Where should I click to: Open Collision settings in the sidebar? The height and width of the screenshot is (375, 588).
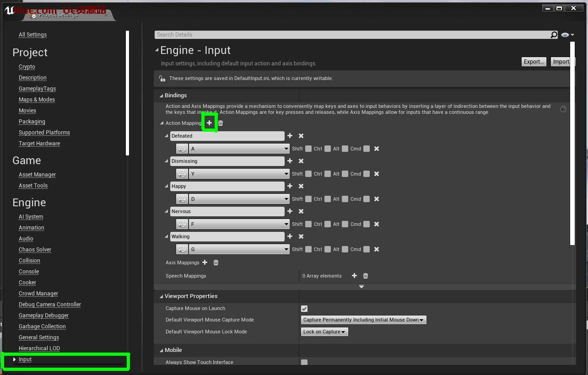click(29, 261)
